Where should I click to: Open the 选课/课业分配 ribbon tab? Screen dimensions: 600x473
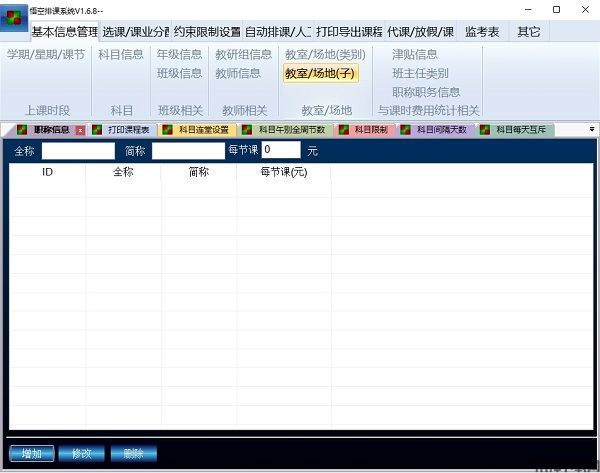point(135,31)
